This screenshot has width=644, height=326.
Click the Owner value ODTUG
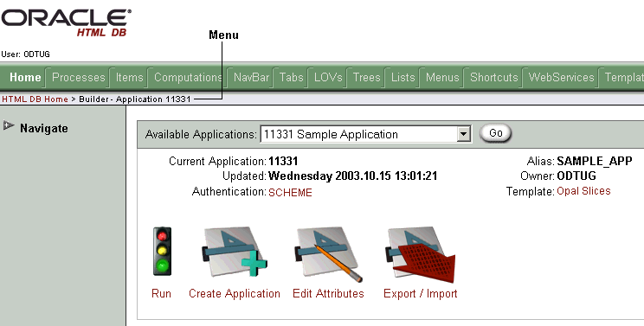click(x=576, y=176)
